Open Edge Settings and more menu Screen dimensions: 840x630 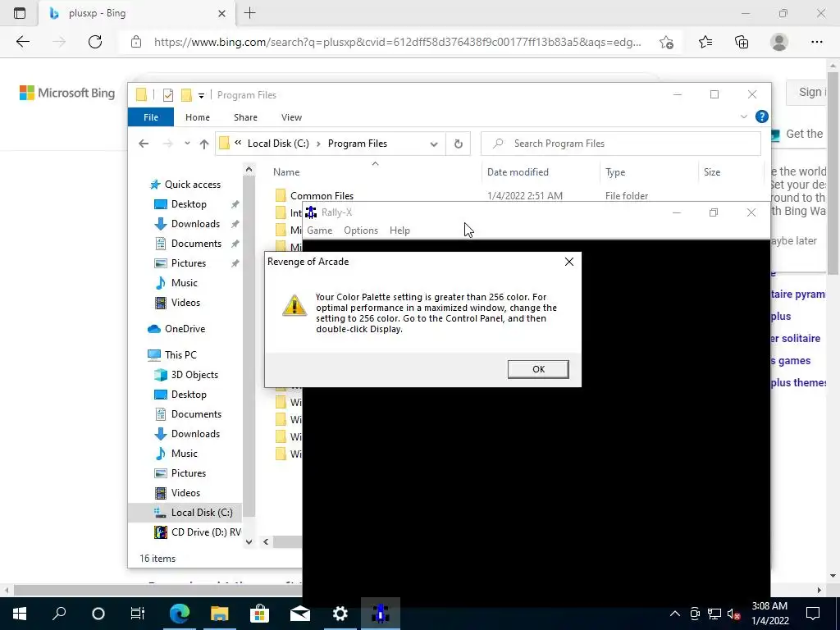click(x=816, y=42)
